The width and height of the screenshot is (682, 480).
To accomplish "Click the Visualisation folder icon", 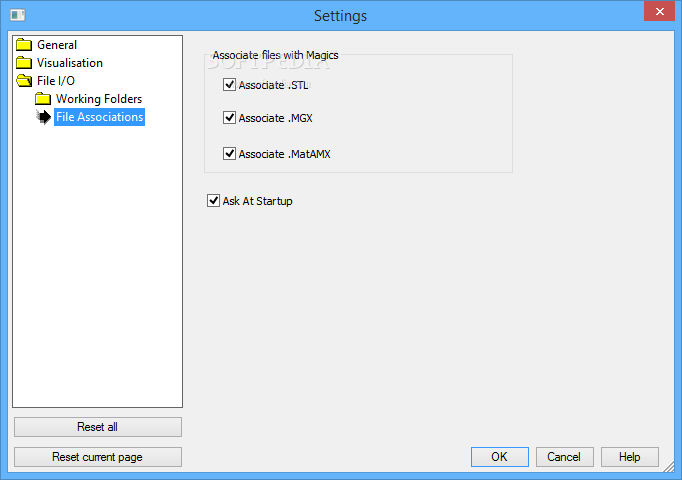I will [24, 63].
